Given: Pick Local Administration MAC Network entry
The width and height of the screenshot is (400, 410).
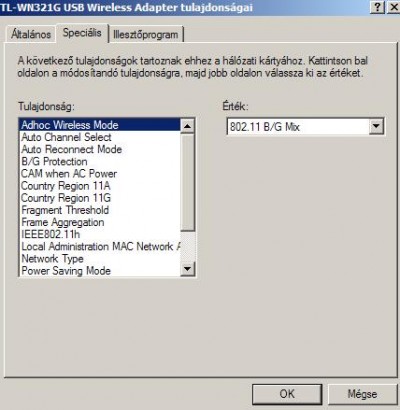Looking at the screenshot, I should click(100, 247).
